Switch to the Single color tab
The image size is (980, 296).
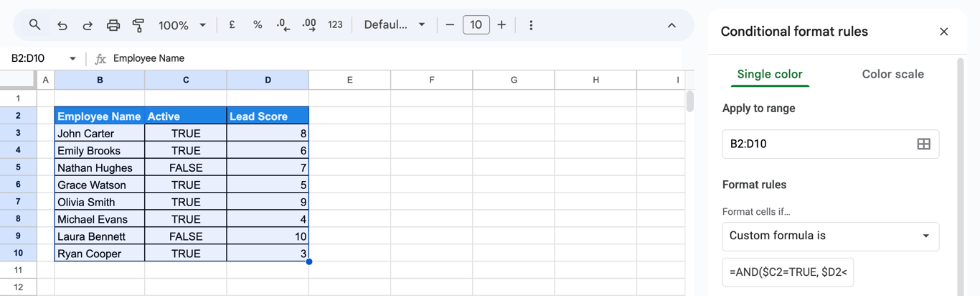[x=770, y=74]
